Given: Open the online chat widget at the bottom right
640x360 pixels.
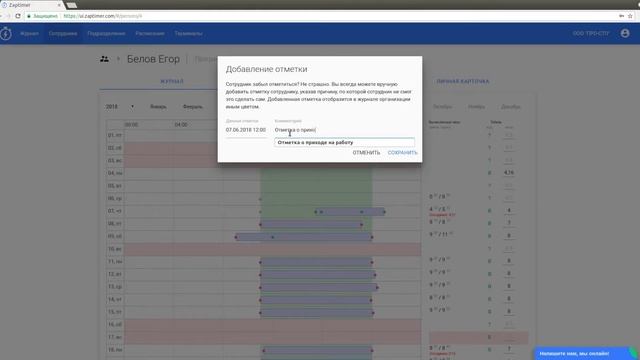Looking at the screenshot, I should pos(584,353).
